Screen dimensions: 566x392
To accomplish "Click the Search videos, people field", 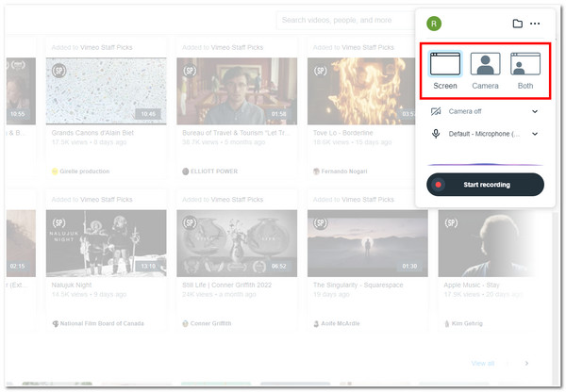I will pyautogui.click(x=344, y=20).
